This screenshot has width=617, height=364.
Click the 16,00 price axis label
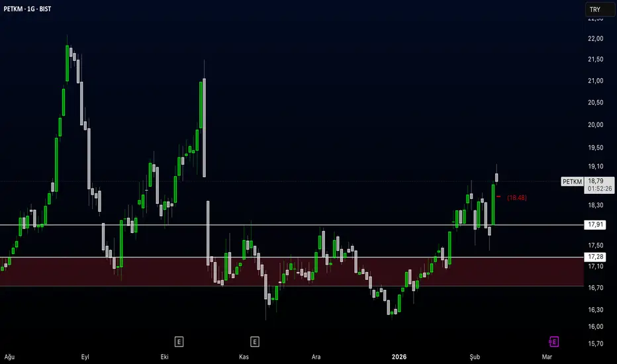pos(595,327)
